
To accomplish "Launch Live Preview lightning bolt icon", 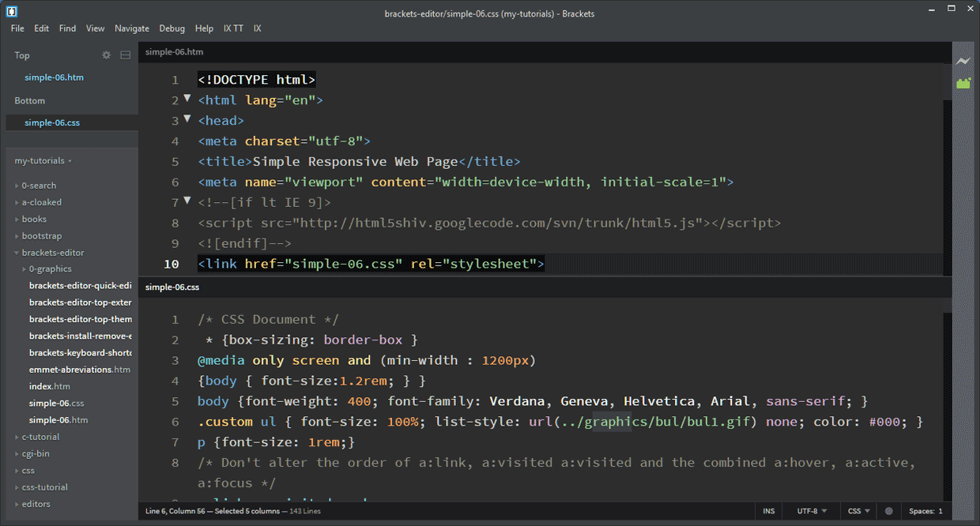I will tap(963, 61).
